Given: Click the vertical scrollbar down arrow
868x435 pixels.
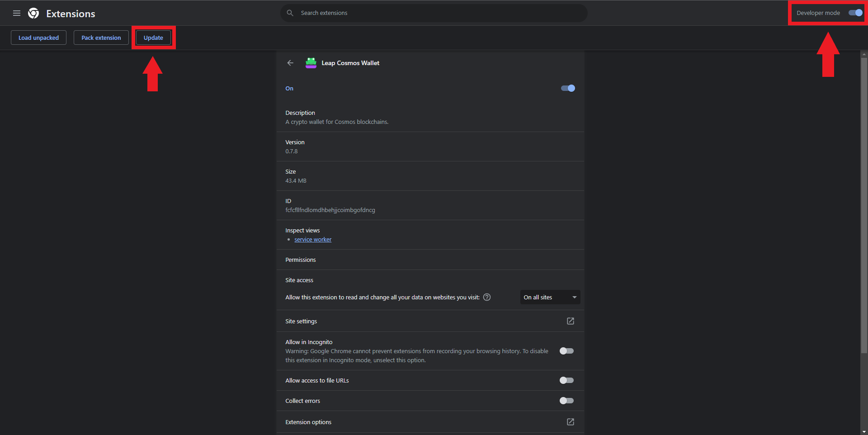Looking at the screenshot, I should [x=864, y=431].
